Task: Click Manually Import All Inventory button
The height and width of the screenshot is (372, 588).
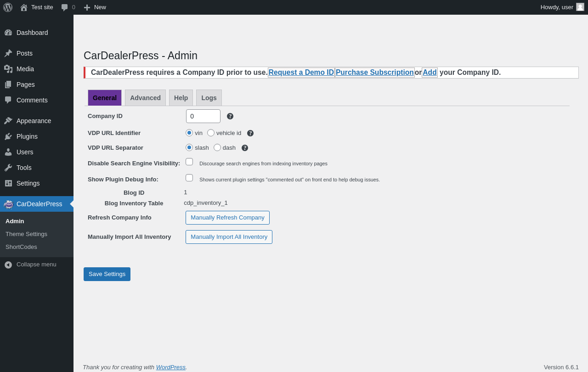Action: 229,237
